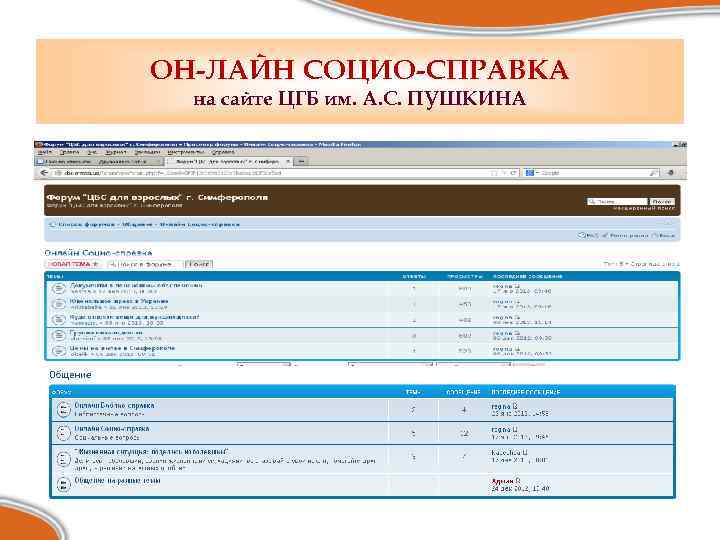Image resolution: width=720 pixels, height=540 pixels.
Task: Open a new browser tab
Action: click(301, 162)
